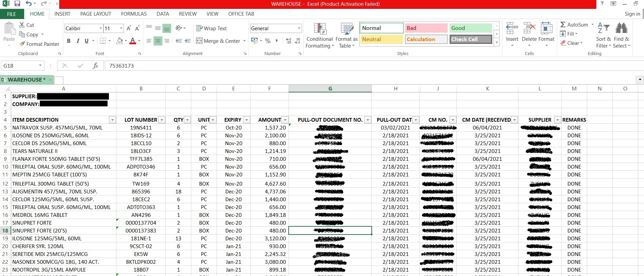644x276 pixels.
Task: Open the ITEM DESCRIPTION filter dropdown
Action: click(112, 120)
